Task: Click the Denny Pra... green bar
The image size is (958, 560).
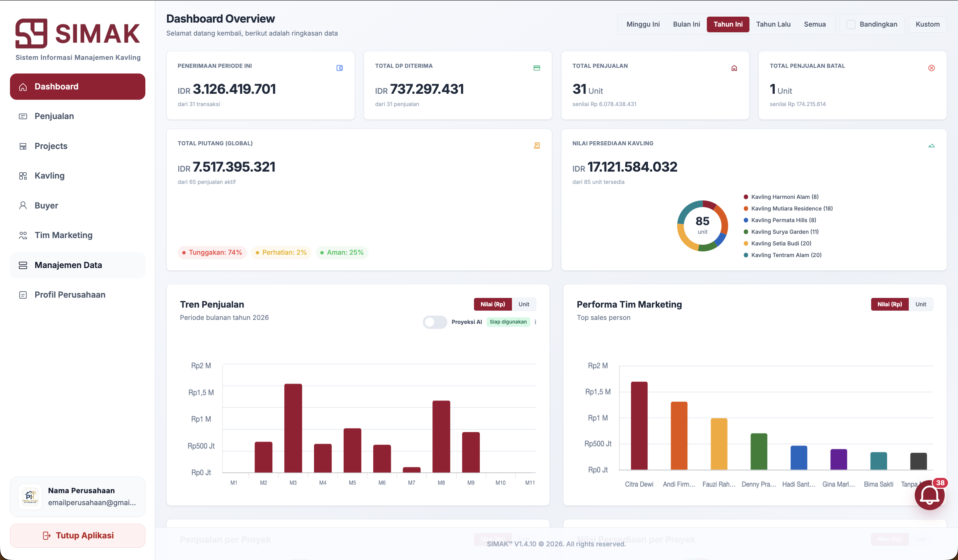Action: click(759, 452)
